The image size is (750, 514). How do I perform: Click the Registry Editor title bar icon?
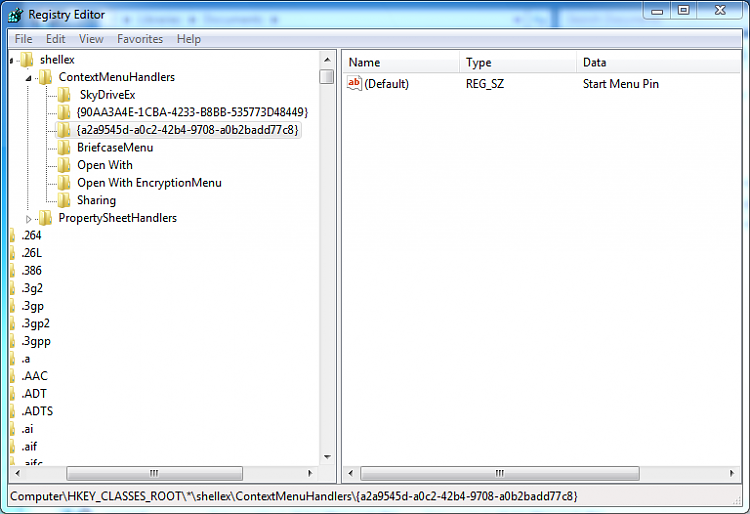pos(15,15)
